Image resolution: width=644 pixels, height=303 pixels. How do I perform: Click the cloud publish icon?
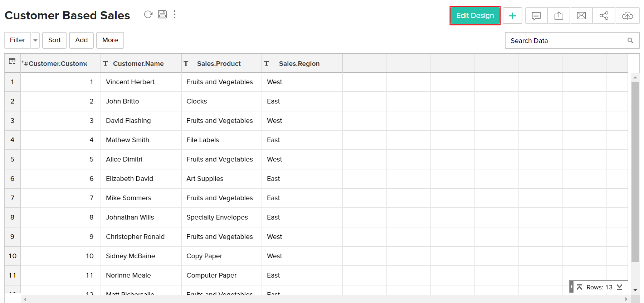click(x=628, y=16)
